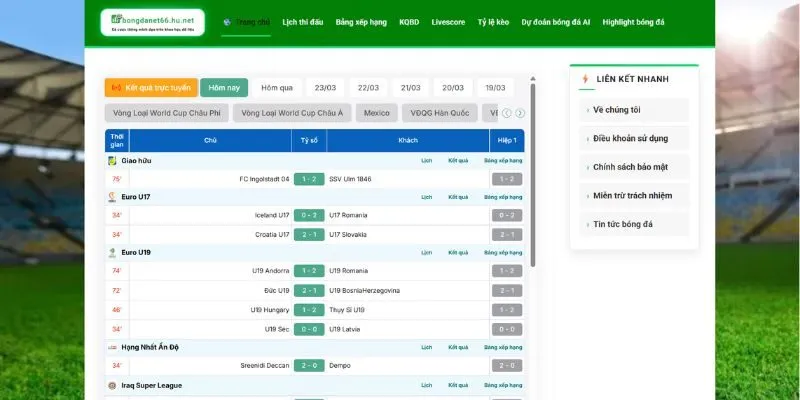Open the Miễn trừ trách nhiệm link
800x400 pixels.
pyautogui.click(x=634, y=195)
